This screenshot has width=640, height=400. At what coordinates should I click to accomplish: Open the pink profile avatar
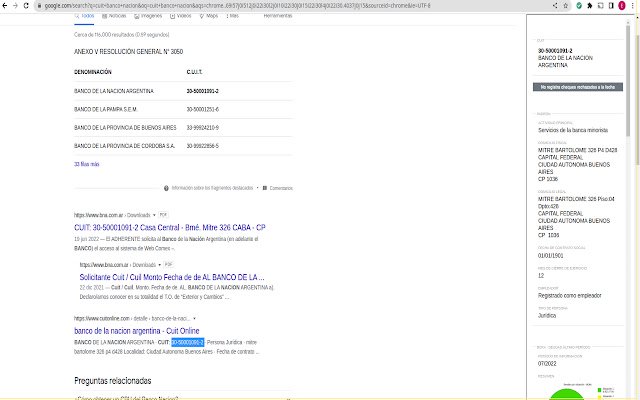(622, 6)
